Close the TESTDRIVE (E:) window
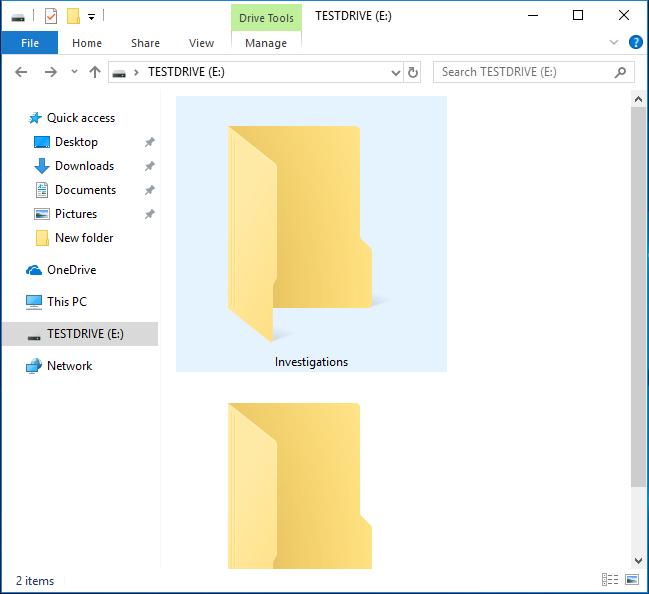The image size is (649, 594). point(624,16)
